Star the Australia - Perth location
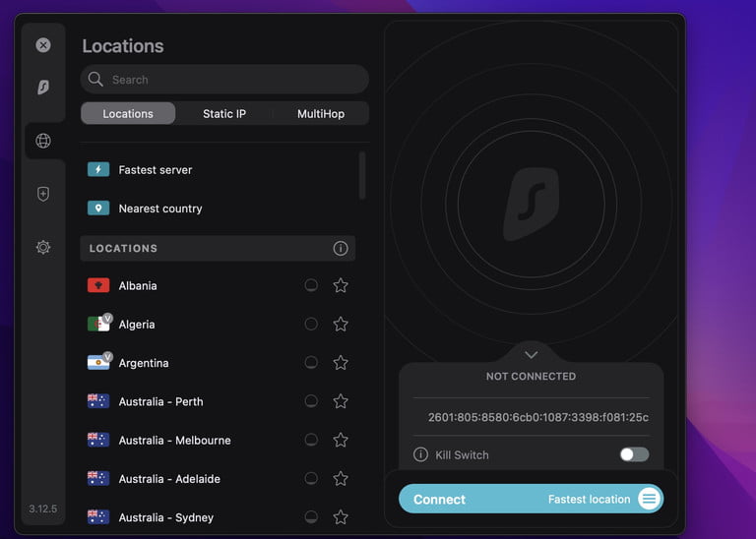Image resolution: width=756 pixels, height=539 pixels. (341, 401)
